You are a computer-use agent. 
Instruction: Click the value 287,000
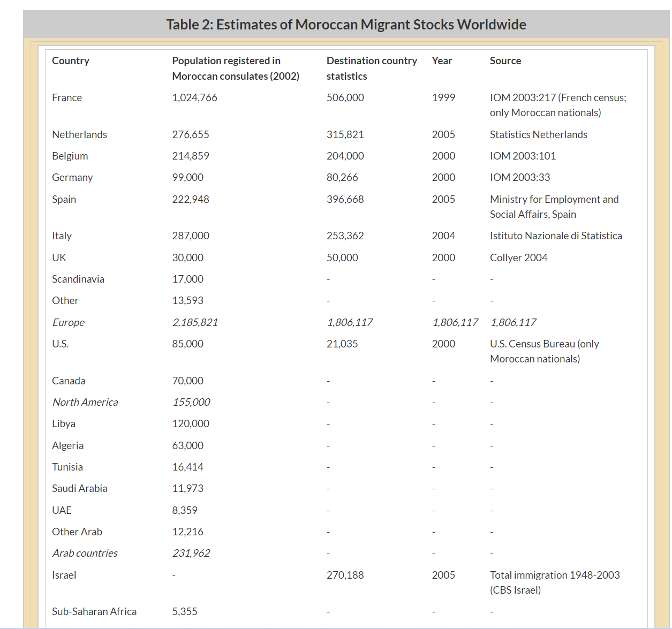tap(191, 236)
